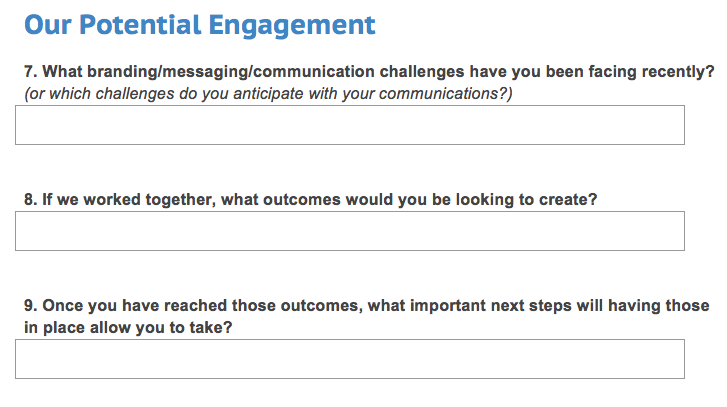Image resolution: width=727 pixels, height=407 pixels.
Task: Focus the question 8 outcomes text box
Action: 350,231
